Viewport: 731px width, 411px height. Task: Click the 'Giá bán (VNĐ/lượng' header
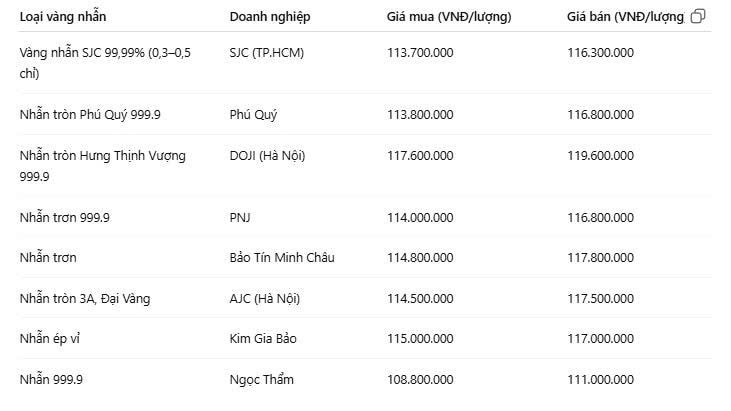point(625,17)
